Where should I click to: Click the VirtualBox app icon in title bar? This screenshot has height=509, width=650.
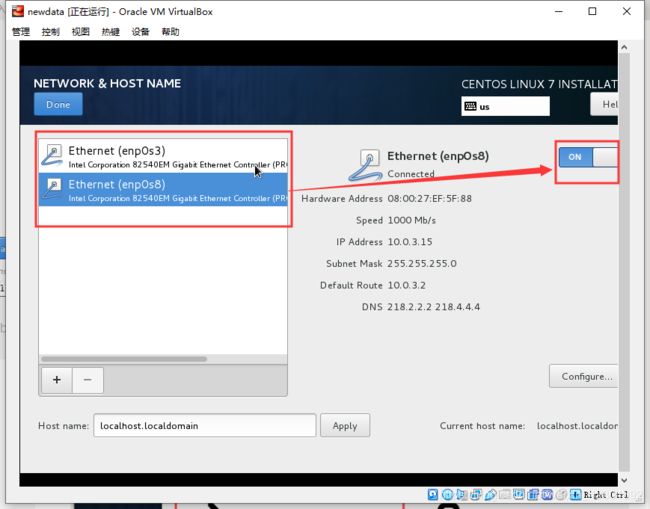click(17, 11)
